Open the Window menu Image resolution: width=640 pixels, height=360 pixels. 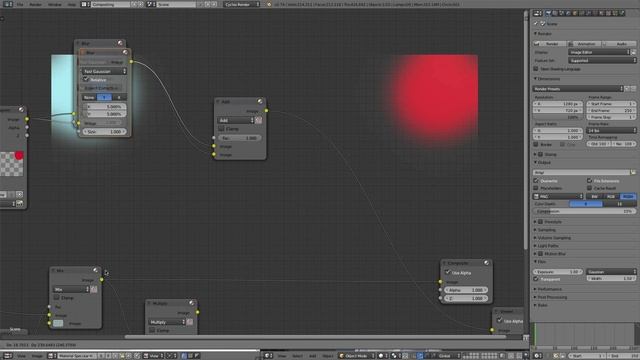click(55, 4)
